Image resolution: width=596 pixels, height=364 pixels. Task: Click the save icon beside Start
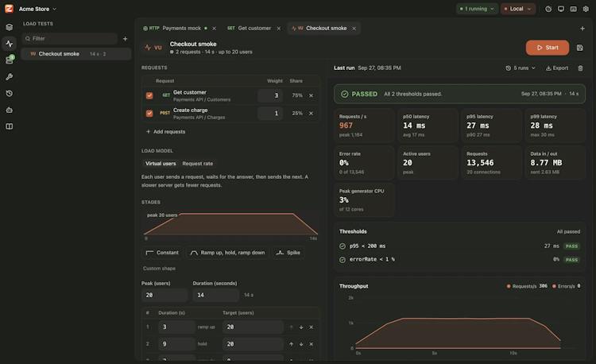[x=579, y=48]
